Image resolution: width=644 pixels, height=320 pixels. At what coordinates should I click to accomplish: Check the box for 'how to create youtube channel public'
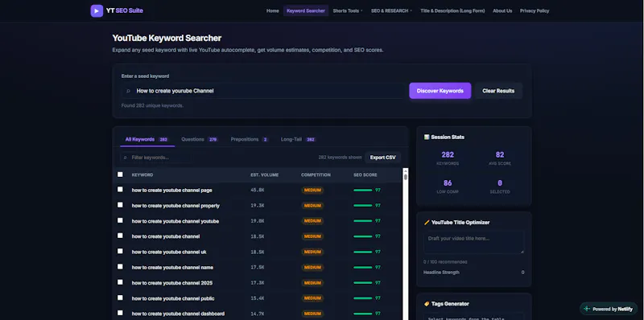[x=120, y=297]
